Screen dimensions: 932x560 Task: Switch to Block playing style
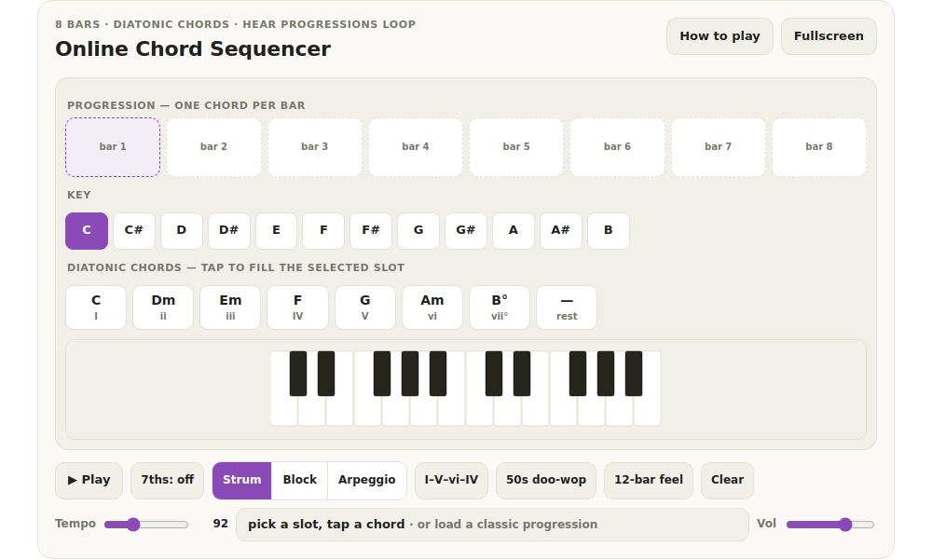tap(299, 481)
